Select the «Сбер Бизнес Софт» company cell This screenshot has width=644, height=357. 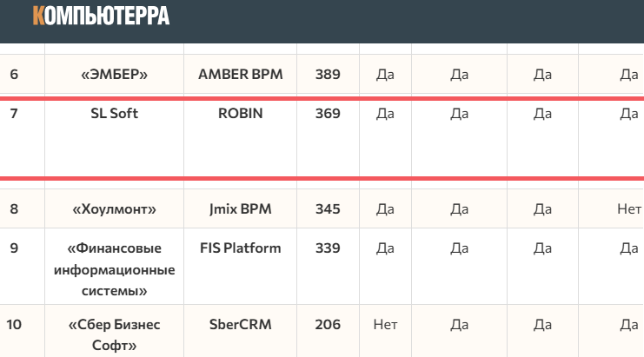(114, 334)
